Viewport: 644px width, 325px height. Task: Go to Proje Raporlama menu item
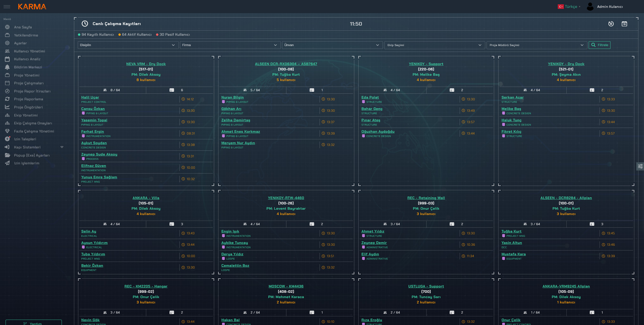[28, 99]
